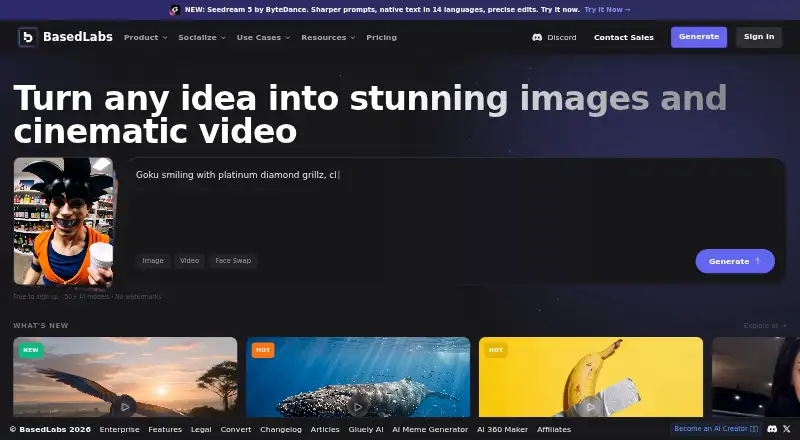800x440 pixels.
Task: Click the WHAT'S NEW section heading
Action: (41, 326)
